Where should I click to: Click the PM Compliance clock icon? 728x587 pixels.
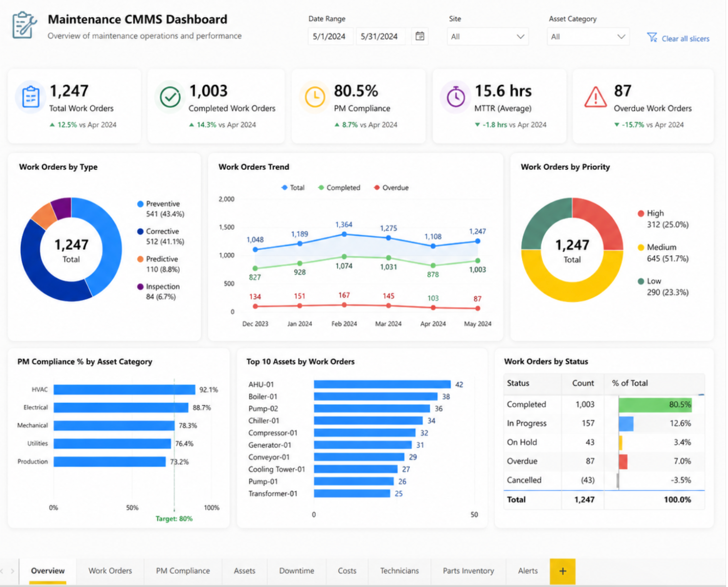pyautogui.click(x=315, y=97)
